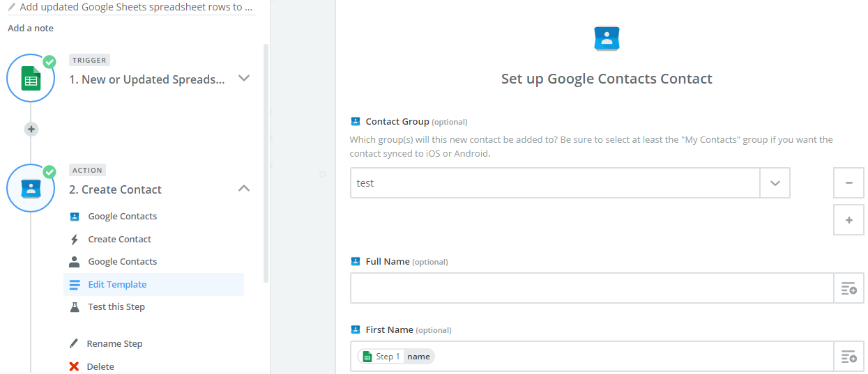Click the person icon by Google Contacts account

[75, 262]
